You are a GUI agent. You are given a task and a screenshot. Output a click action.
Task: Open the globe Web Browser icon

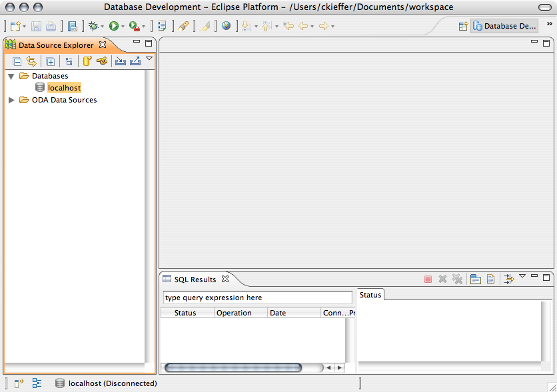click(226, 25)
